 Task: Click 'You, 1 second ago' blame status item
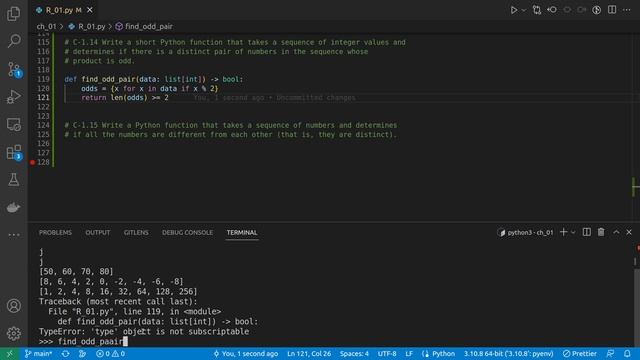pos(246,354)
